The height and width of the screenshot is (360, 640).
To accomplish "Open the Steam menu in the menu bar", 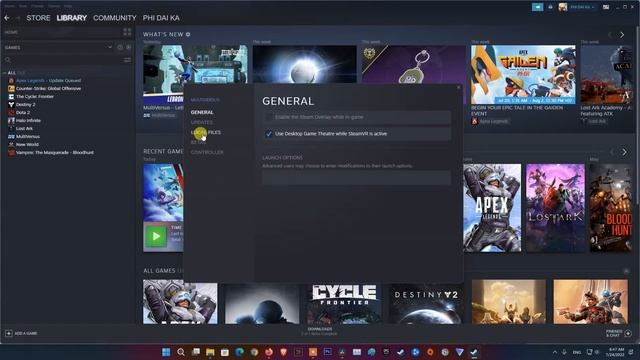I will point(9,6).
